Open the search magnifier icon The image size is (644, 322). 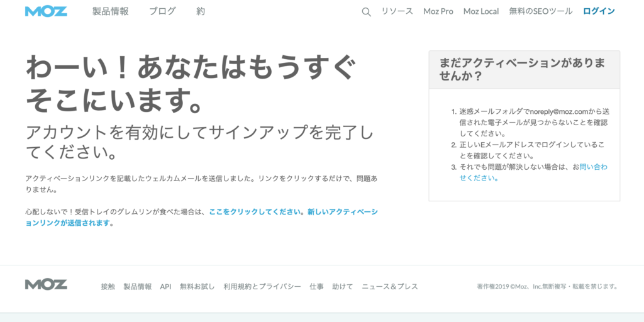point(366,11)
